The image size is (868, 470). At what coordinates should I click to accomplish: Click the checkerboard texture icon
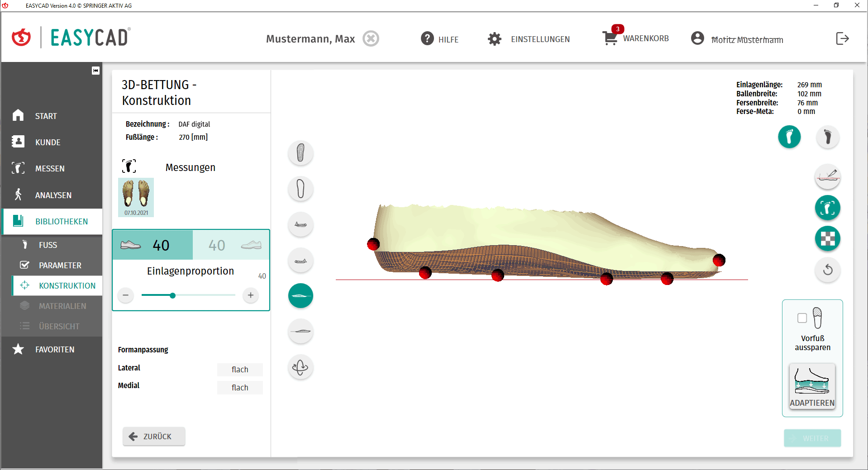(x=827, y=239)
